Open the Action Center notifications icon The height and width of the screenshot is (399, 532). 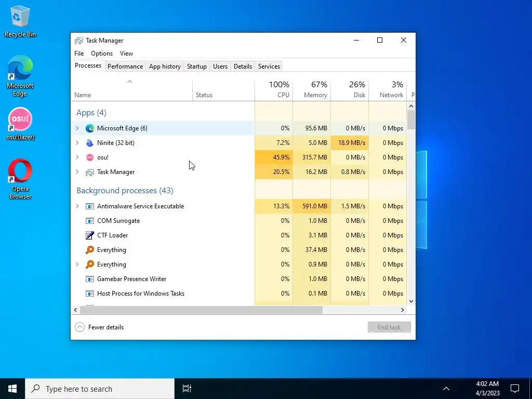pyautogui.click(x=515, y=389)
